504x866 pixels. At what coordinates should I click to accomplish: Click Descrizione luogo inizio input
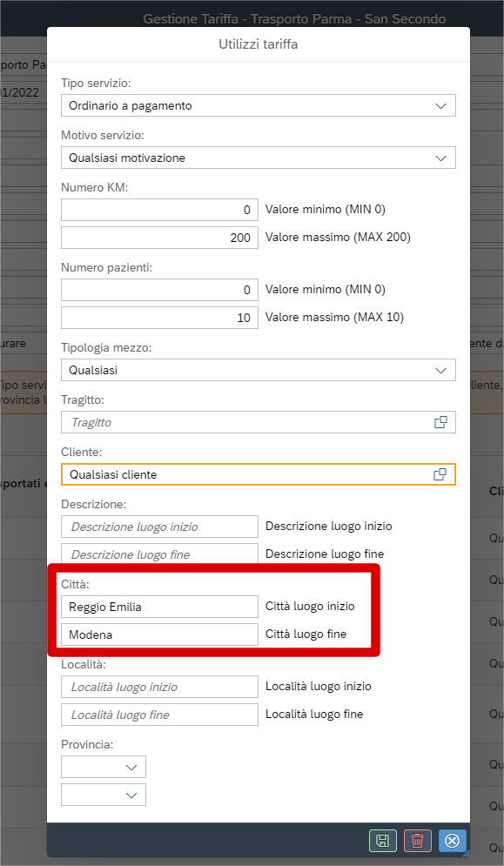(x=159, y=527)
